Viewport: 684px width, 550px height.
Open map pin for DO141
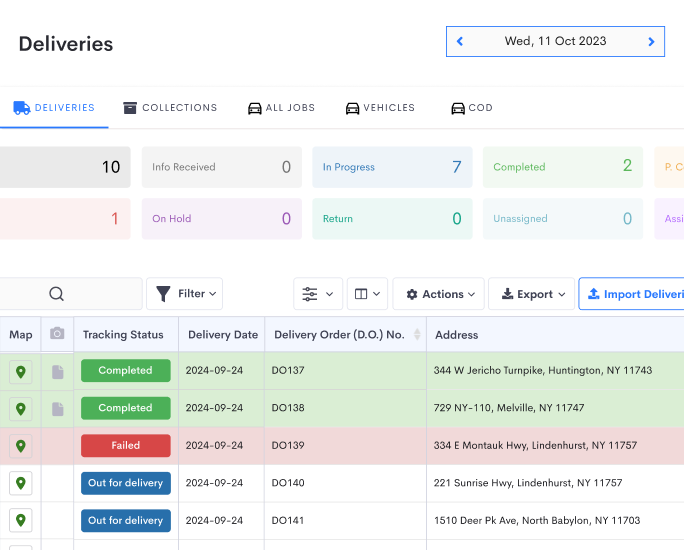click(21, 520)
